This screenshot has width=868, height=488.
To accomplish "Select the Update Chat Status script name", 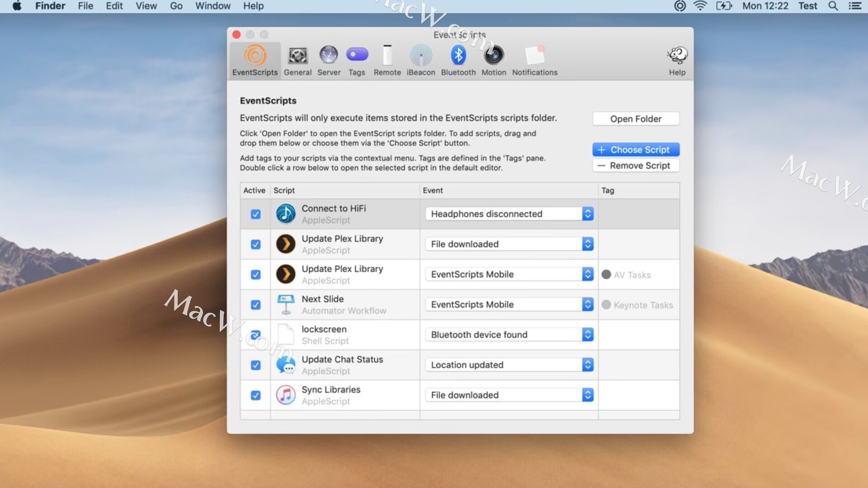I will coord(342,360).
